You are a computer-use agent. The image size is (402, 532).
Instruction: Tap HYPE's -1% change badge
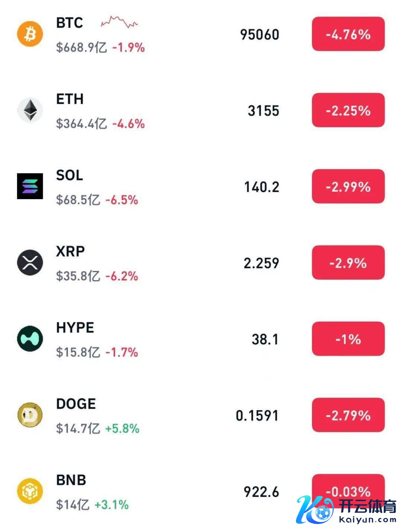(x=348, y=339)
